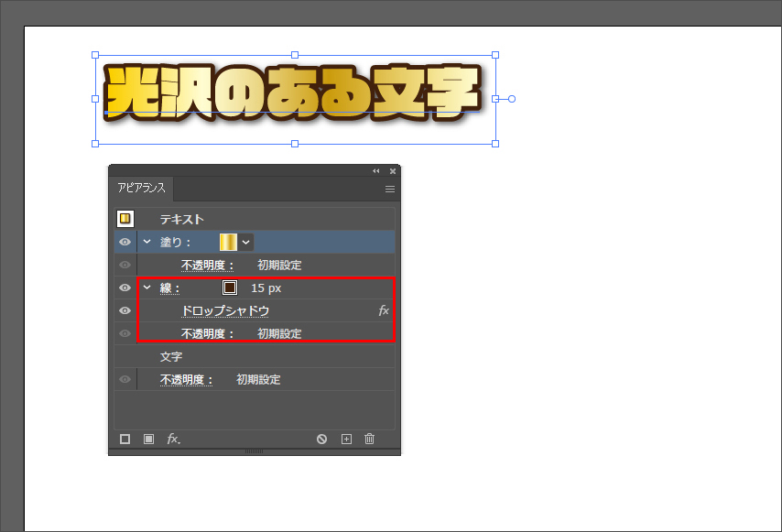Click the テキスト object type label
The image size is (782, 532).
[x=181, y=219]
